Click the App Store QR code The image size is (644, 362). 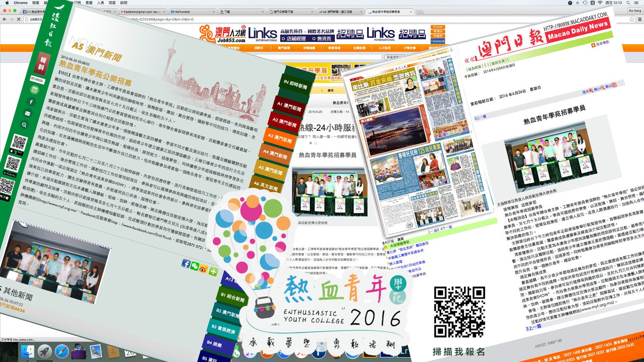tap(19, 143)
